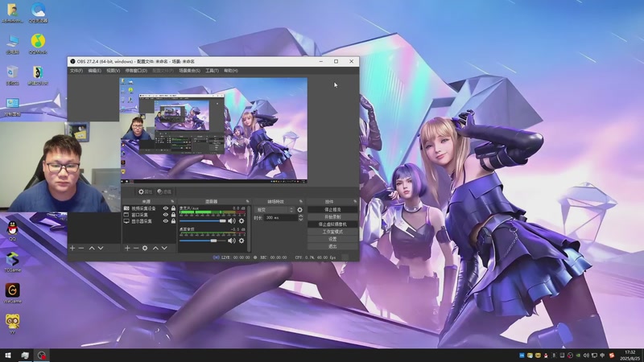Mute the Mic/Aux speaker icon
This screenshot has height=362, width=644.
click(x=232, y=220)
